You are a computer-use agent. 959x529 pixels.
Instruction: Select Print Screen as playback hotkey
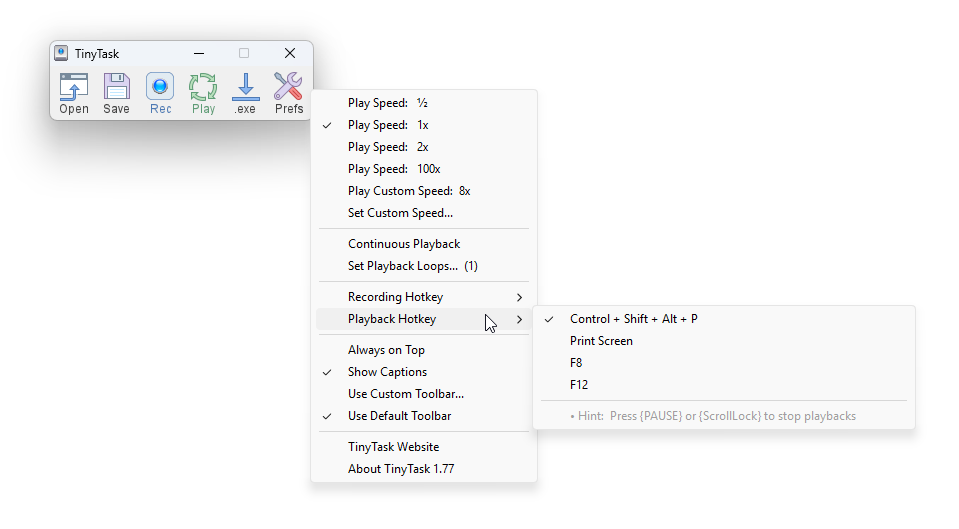pyautogui.click(x=724, y=341)
